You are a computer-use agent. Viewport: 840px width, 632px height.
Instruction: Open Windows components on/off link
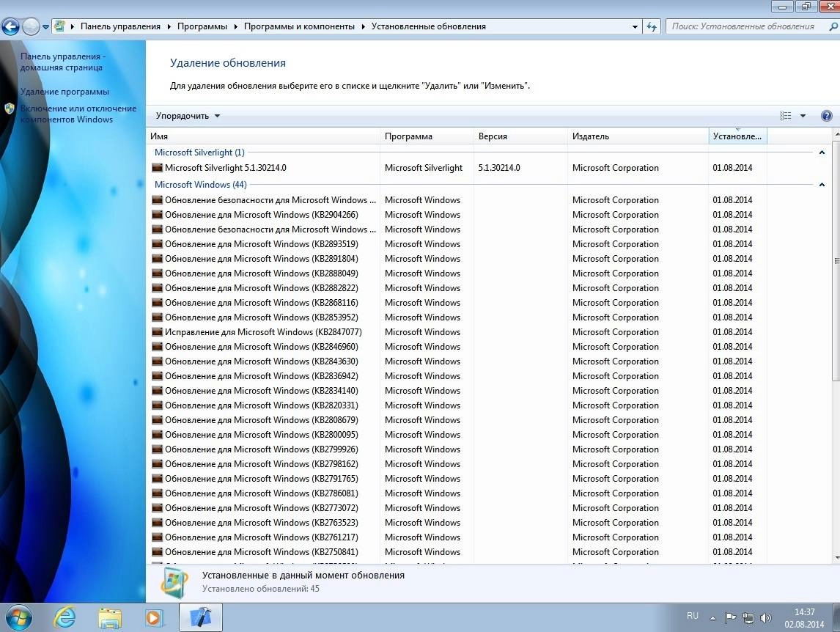78,114
